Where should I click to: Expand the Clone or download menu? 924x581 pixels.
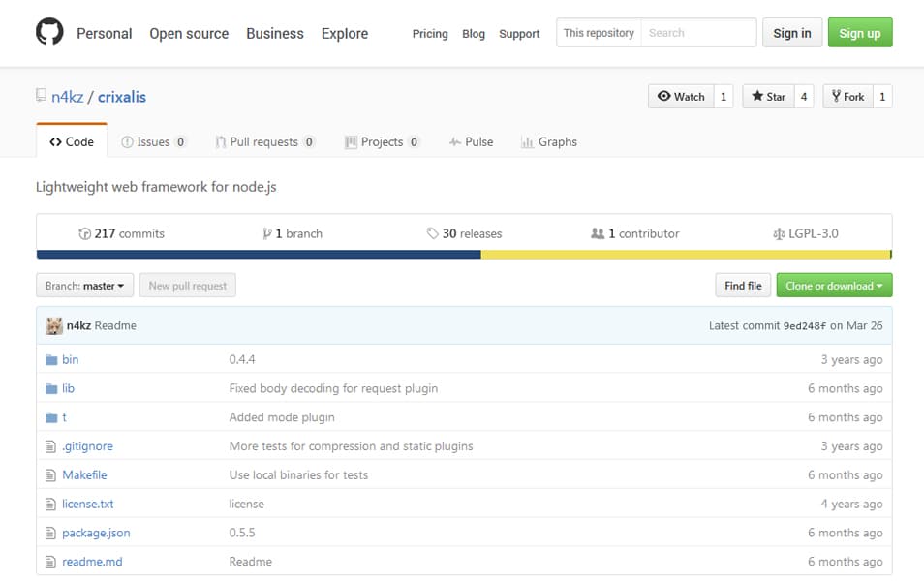click(834, 286)
